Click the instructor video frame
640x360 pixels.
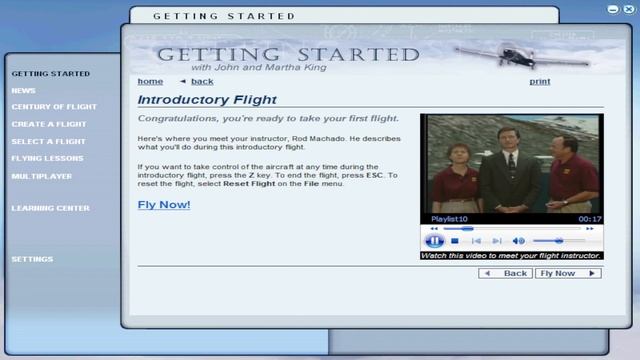(x=512, y=164)
